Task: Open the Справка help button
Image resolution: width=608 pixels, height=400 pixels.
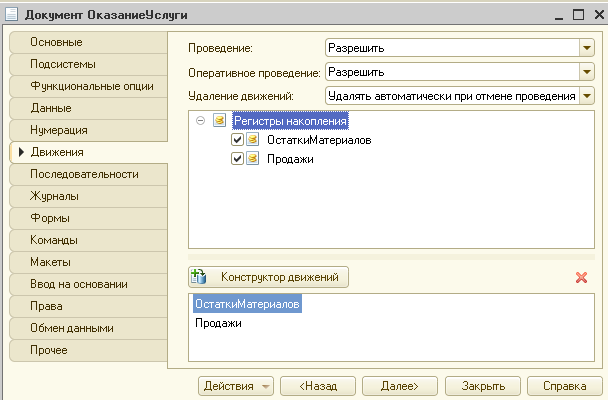Action: coord(565,386)
